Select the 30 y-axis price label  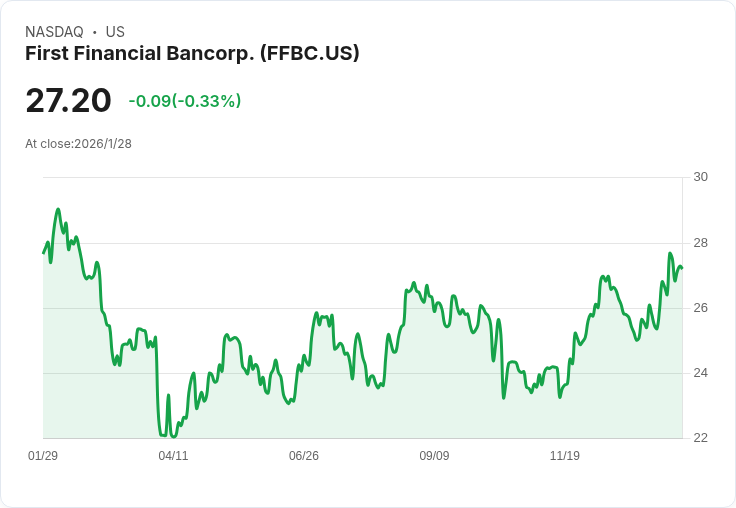[700, 177]
